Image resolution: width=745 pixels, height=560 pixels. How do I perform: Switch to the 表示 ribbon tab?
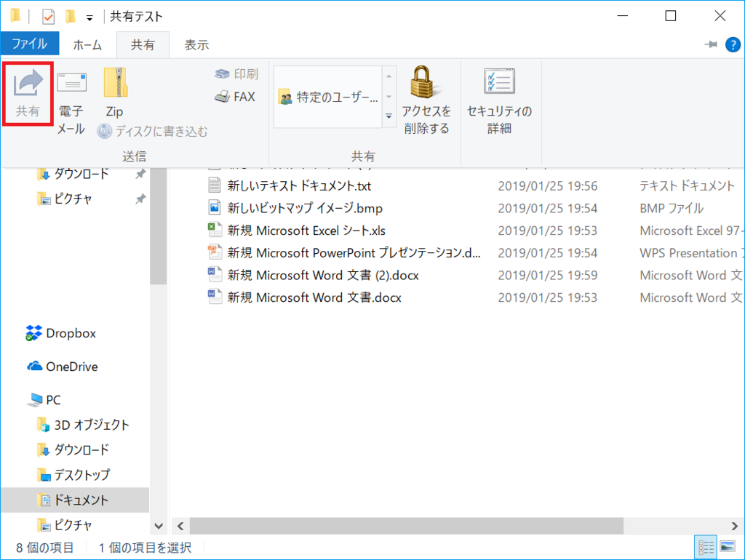pos(195,44)
